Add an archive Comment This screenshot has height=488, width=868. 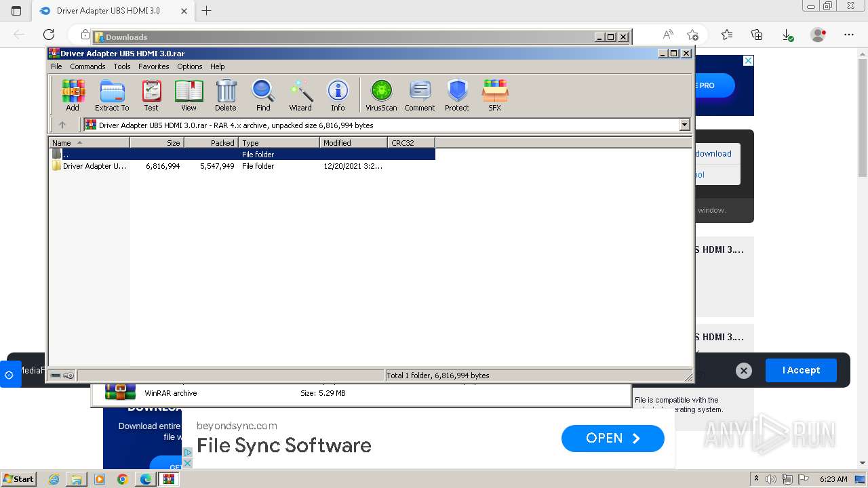pos(420,95)
